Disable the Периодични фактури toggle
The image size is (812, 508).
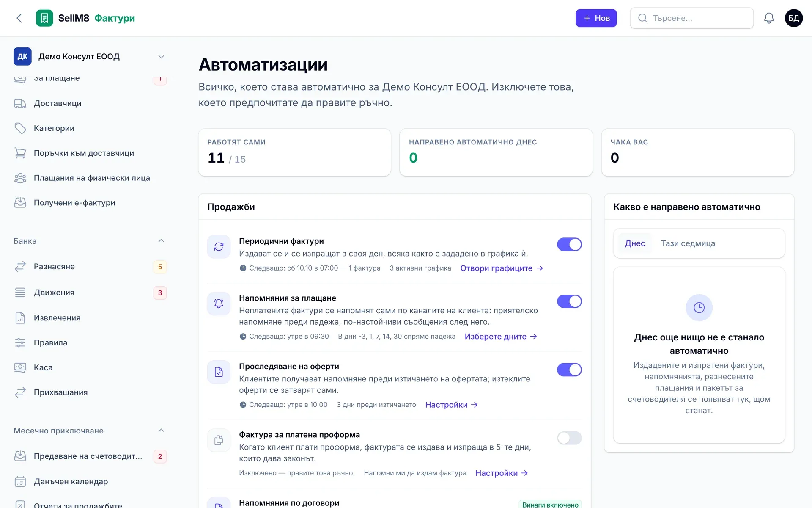(569, 244)
